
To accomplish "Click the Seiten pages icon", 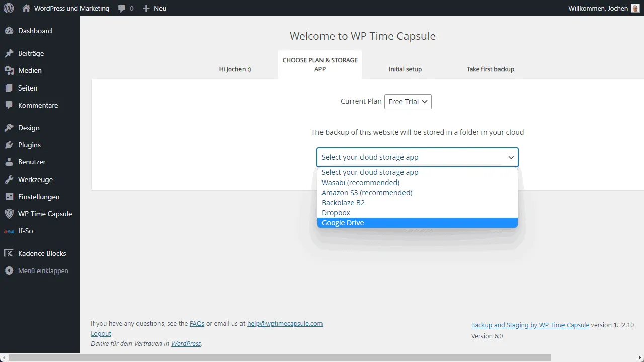I will 9,88.
